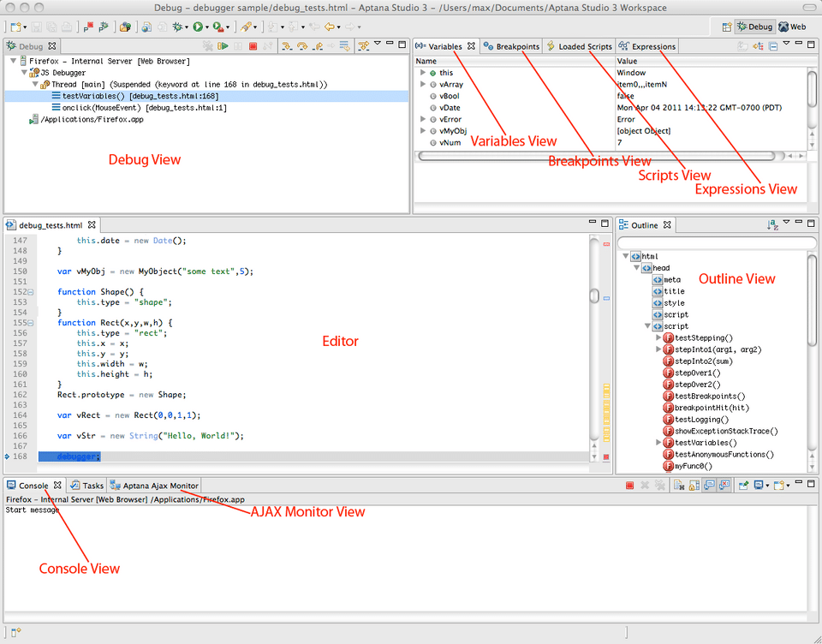Click the New file wizard icon in main toolbar
Image resolution: width=822 pixels, height=644 pixels.
[15, 27]
